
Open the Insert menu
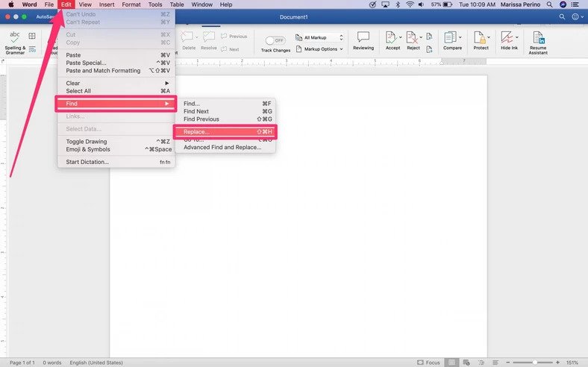pyautogui.click(x=107, y=4)
